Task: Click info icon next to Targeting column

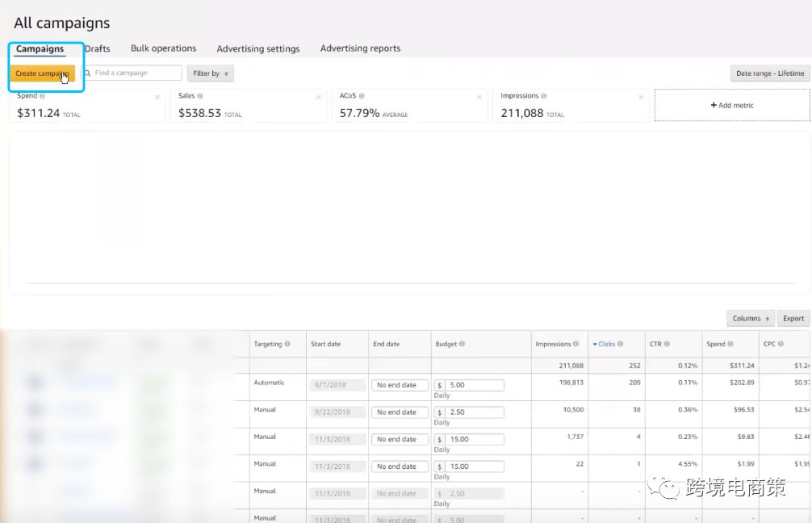Action: coord(287,344)
